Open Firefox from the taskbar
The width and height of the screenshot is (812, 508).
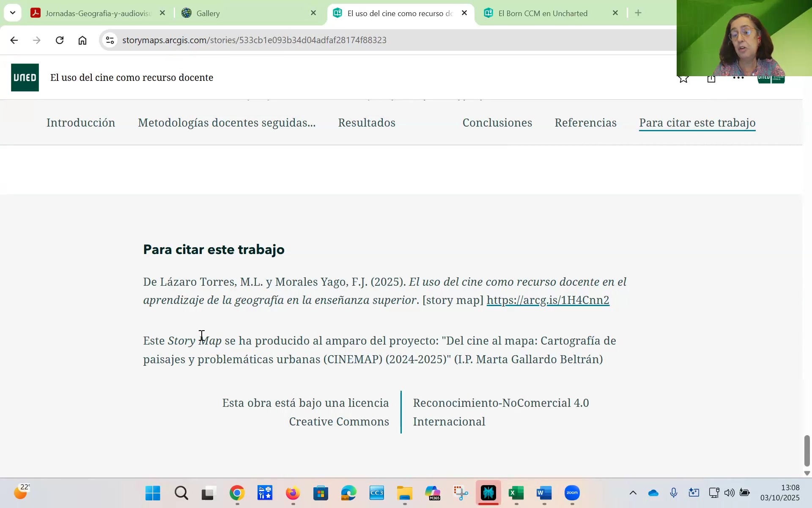click(293, 493)
